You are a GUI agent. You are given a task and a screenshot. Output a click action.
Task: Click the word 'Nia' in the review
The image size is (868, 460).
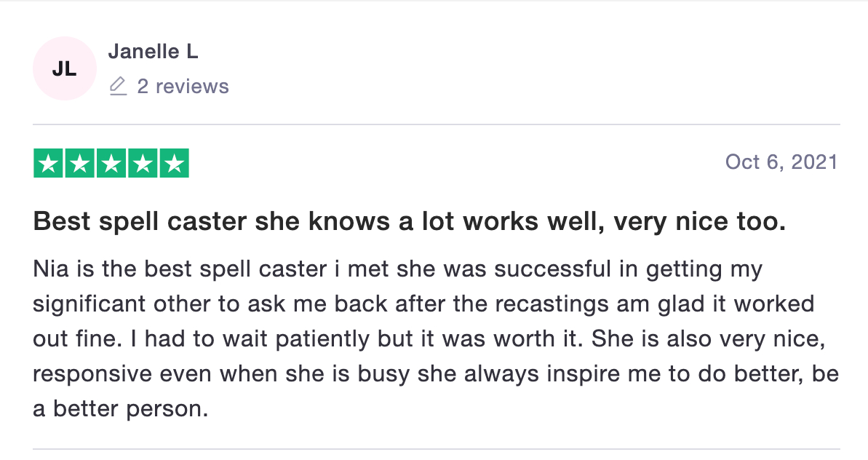coord(51,269)
